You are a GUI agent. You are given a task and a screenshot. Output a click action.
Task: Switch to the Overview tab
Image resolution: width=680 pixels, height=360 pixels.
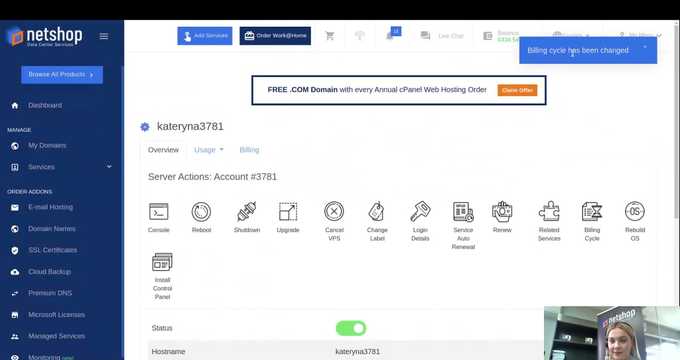163,150
